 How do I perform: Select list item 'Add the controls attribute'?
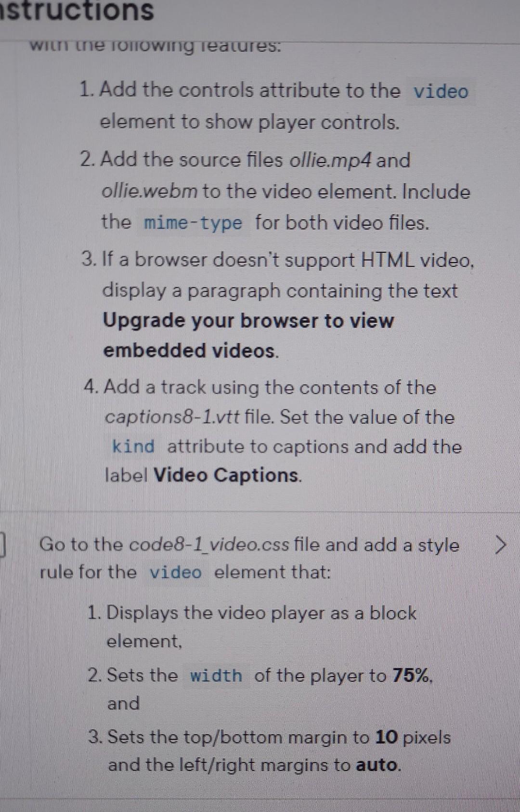[x=274, y=106]
